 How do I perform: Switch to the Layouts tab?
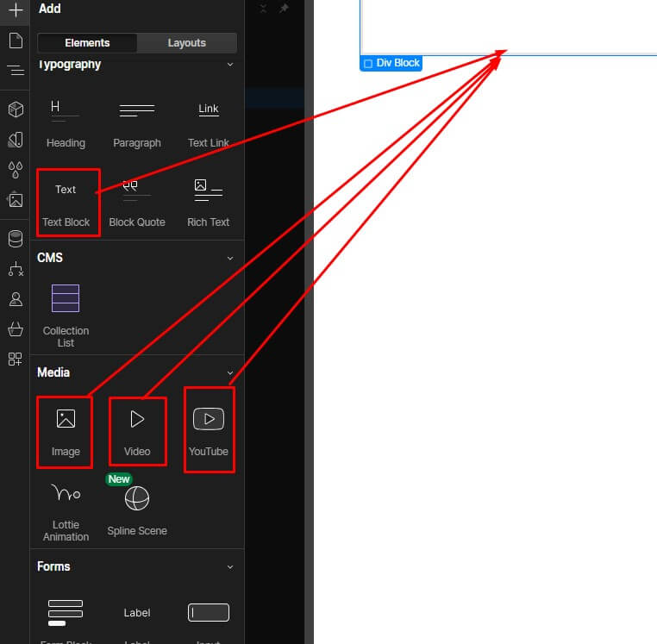click(x=187, y=43)
